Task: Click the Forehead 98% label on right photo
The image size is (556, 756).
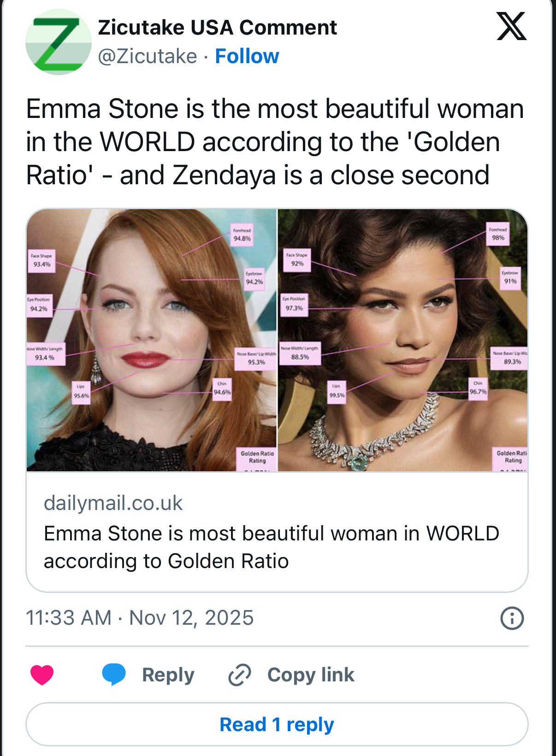Action: click(x=498, y=234)
